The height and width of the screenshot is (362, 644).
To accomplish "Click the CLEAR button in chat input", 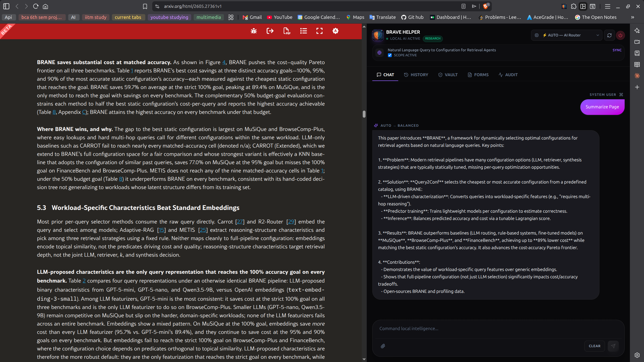I will click(x=594, y=346).
